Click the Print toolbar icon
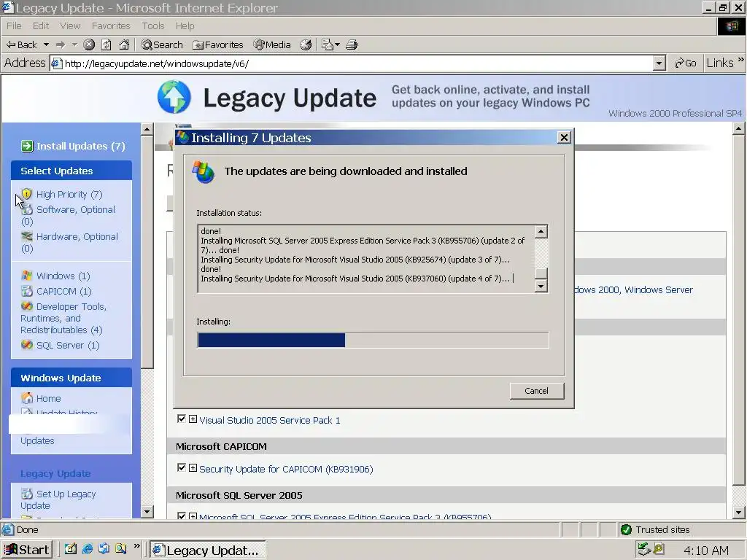Screen dimensions: 747x560 352,44
